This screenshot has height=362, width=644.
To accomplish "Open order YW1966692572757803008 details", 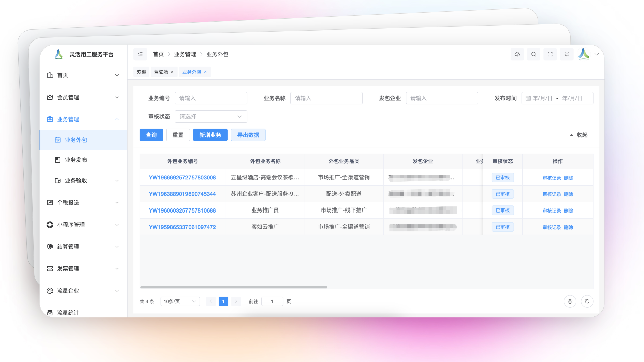I will coord(182,178).
